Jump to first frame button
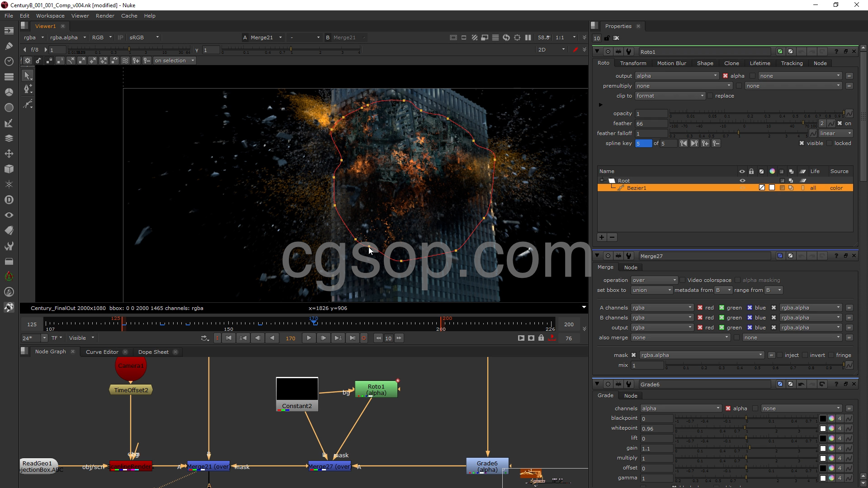This screenshot has height=488, width=868. [x=229, y=338]
